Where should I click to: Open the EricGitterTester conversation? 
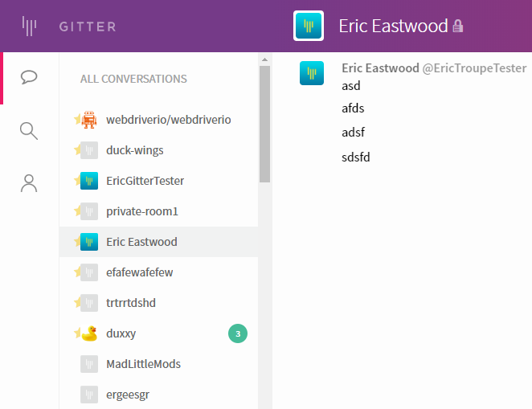[158, 181]
